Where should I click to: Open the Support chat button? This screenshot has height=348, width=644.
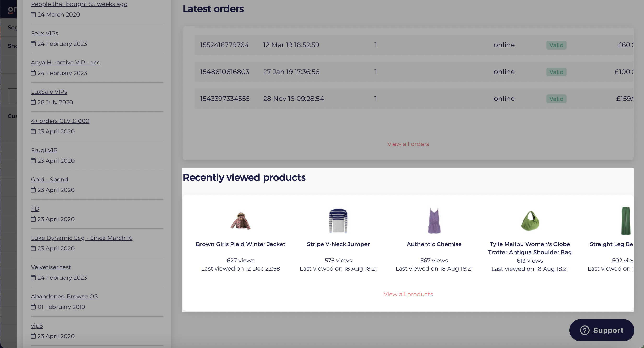click(x=602, y=330)
